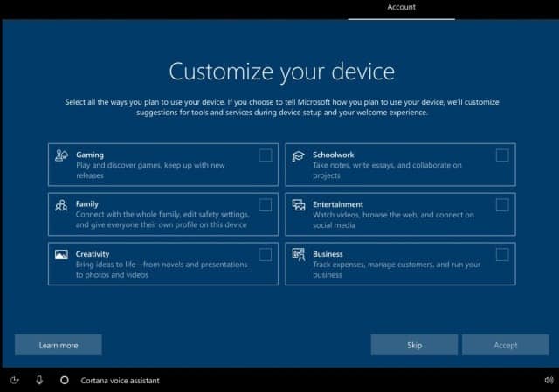
Task: Tick the Business checkbox
Action: (x=502, y=254)
